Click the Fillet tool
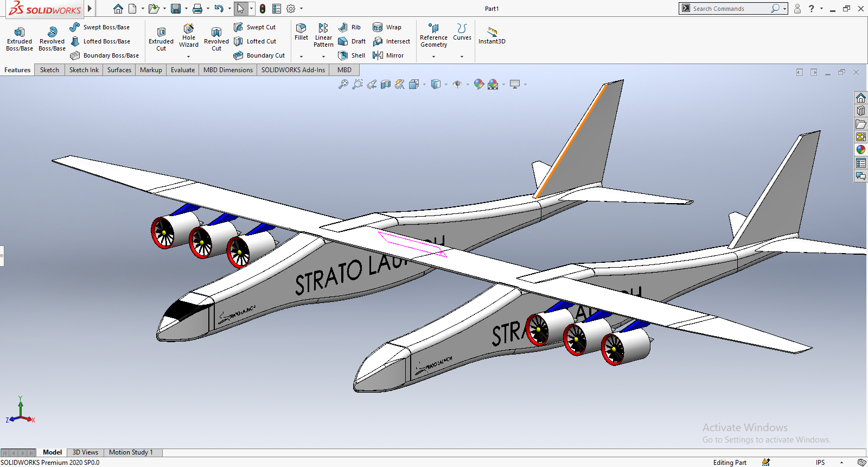Viewport: 868px width, 467px height. click(x=302, y=32)
